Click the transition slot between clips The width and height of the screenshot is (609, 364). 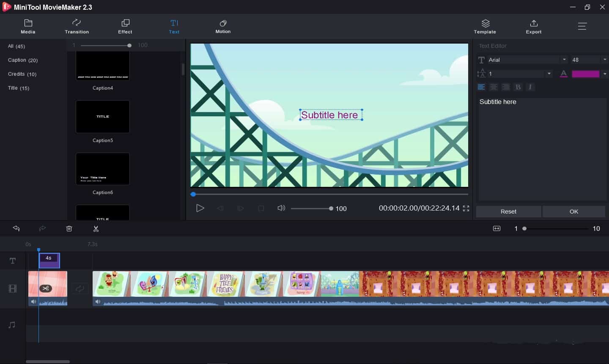coord(80,288)
